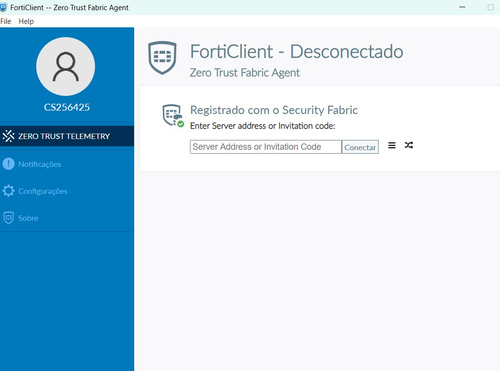The width and height of the screenshot is (500, 371).
Task: Click the Notificações exclamation icon
Action: [x=8, y=164]
